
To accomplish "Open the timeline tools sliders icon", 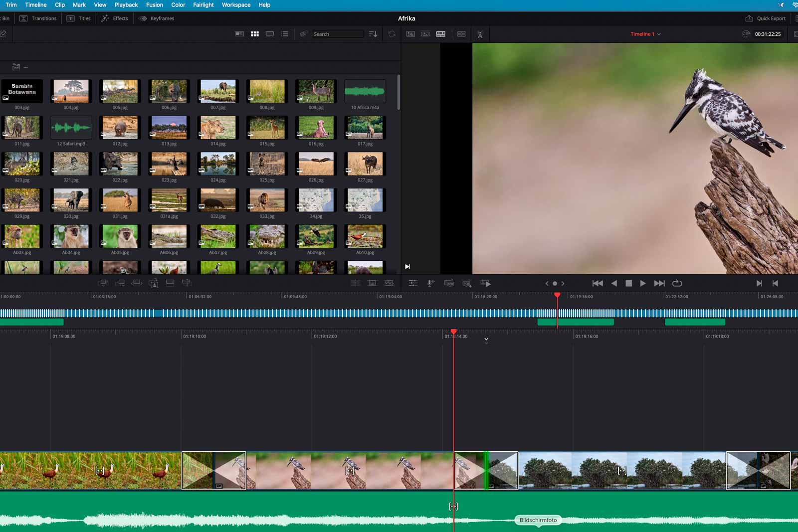I will point(413,283).
